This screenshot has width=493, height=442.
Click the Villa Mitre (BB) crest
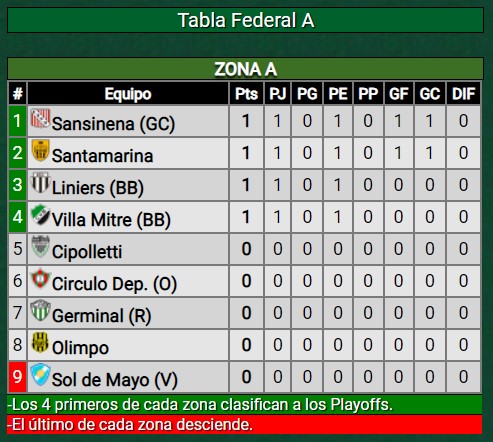[x=41, y=214]
